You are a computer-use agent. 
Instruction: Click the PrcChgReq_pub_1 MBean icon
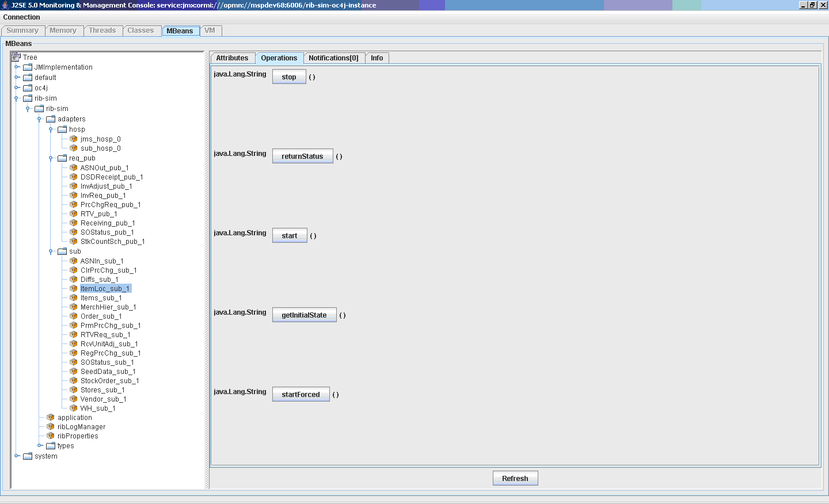point(74,204)
